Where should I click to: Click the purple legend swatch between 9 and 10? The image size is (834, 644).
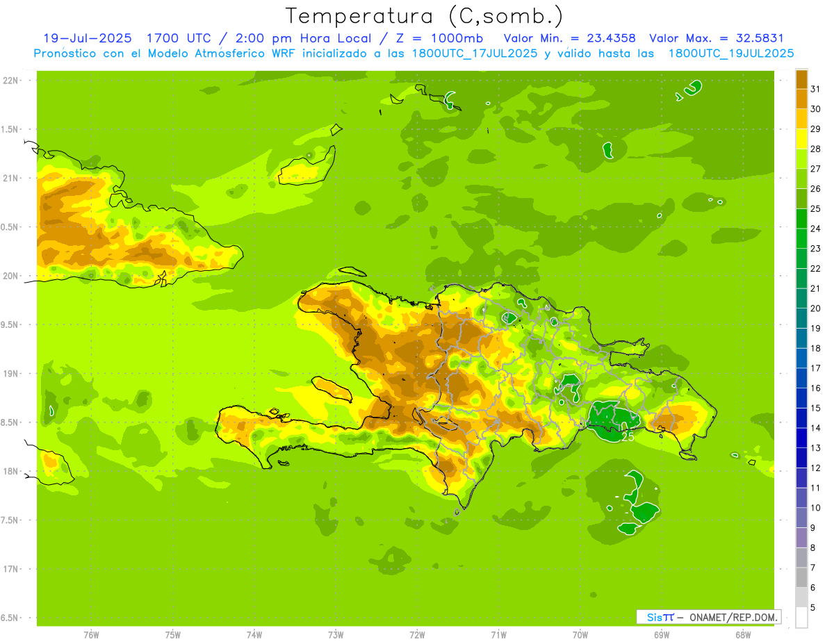click(801, 518)
